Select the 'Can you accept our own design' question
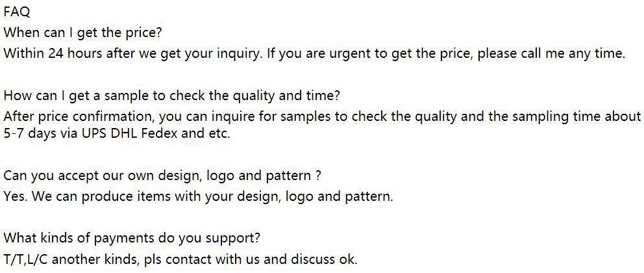 (x=162, y=176)
